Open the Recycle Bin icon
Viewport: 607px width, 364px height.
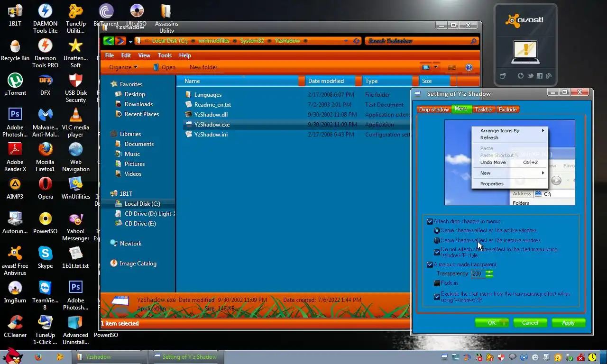click(15, 50)
